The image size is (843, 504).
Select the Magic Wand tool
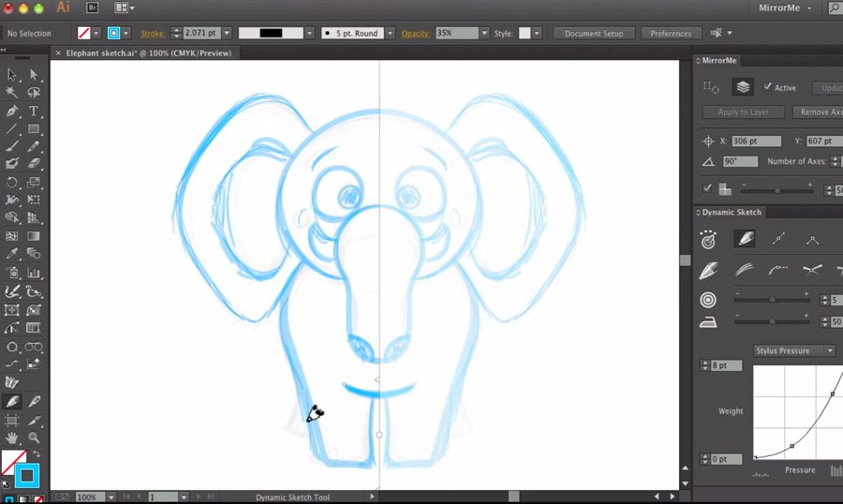click(x=13, y=93)
